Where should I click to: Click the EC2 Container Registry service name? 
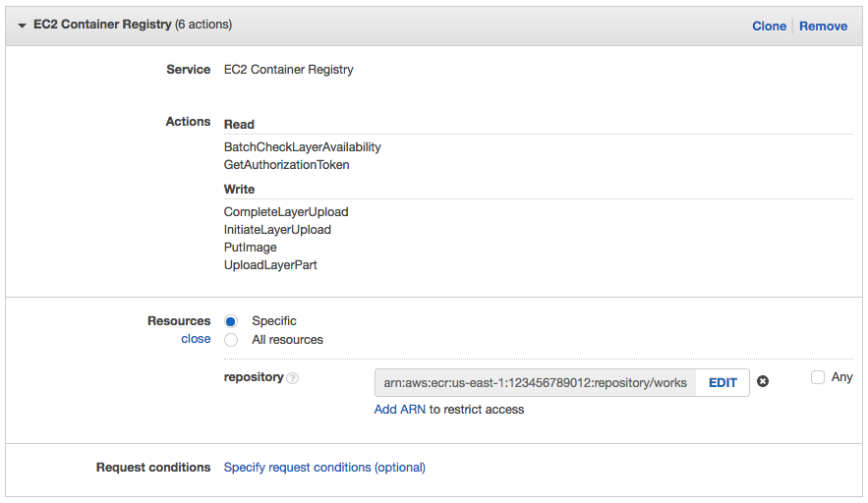[x=288, y=70]
